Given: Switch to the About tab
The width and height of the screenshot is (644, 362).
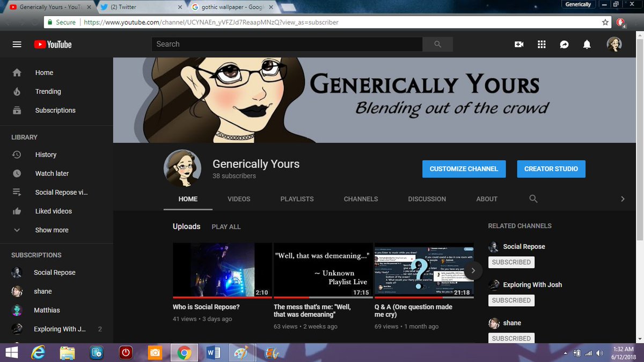Looking at the screenshot, I should 487,199.
